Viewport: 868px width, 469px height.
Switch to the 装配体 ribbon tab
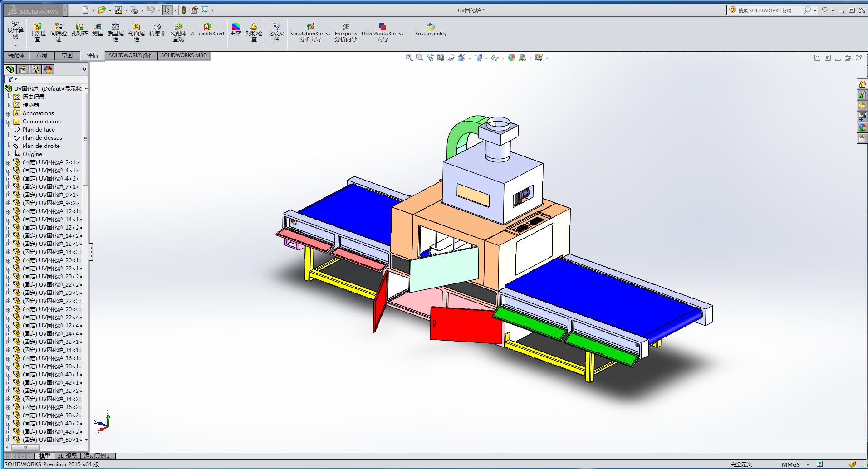click(16, 55)
